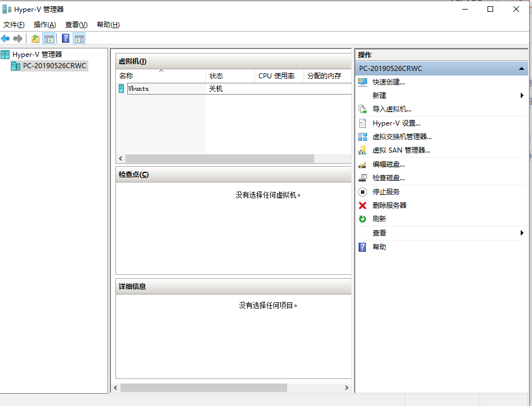This screenshot has height=406, width=532.
Task: Open 虚拟 SAN 管理器... action
Action: pyautogui.click(x=401, y=150)
